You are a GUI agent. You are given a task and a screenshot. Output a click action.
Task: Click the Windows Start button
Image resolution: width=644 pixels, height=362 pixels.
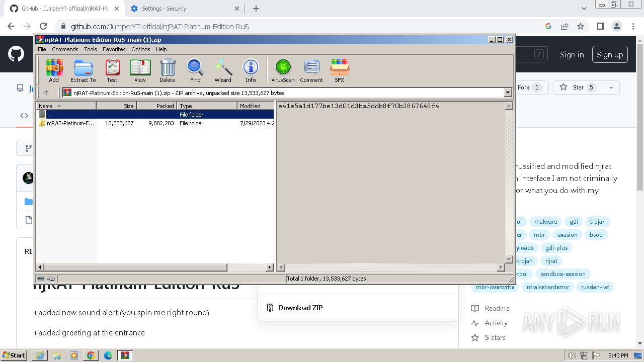[x=14, y=355]
